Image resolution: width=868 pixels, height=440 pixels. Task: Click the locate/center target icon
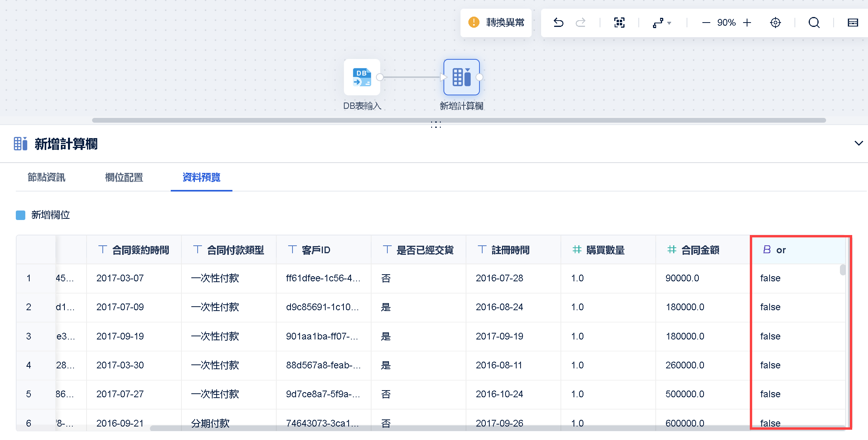776,23
